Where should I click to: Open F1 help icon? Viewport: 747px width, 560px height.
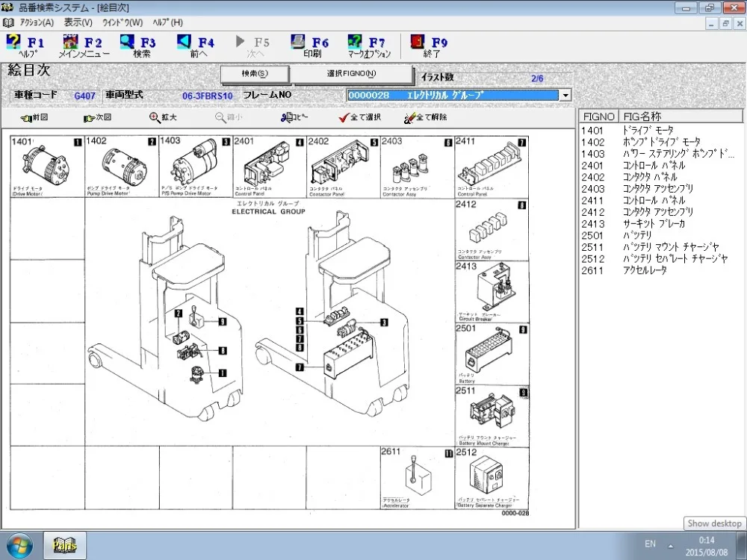click(x=25, y=46)
